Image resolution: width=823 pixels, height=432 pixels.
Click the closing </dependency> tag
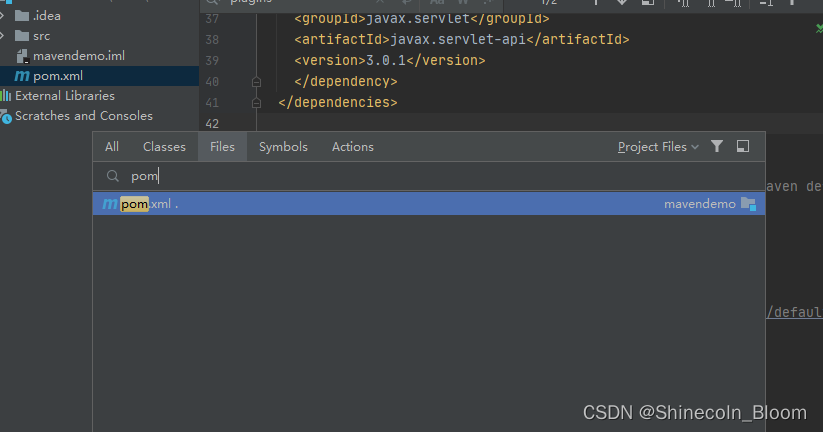tap(346, 81)
